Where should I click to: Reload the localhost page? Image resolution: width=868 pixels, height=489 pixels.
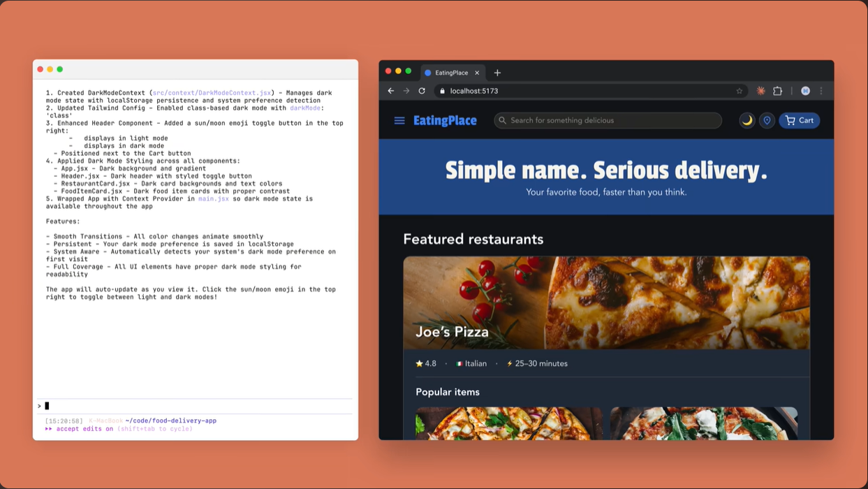click(x=422, y=91)
